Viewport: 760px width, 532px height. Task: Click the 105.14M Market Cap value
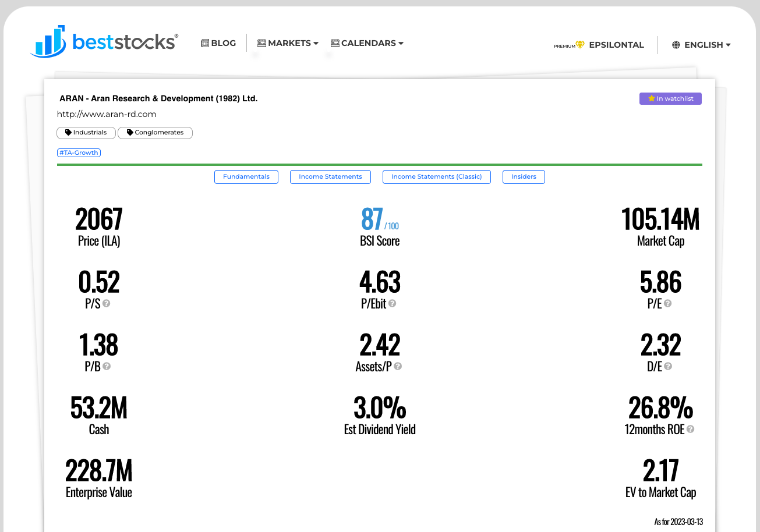click(660, 219)
